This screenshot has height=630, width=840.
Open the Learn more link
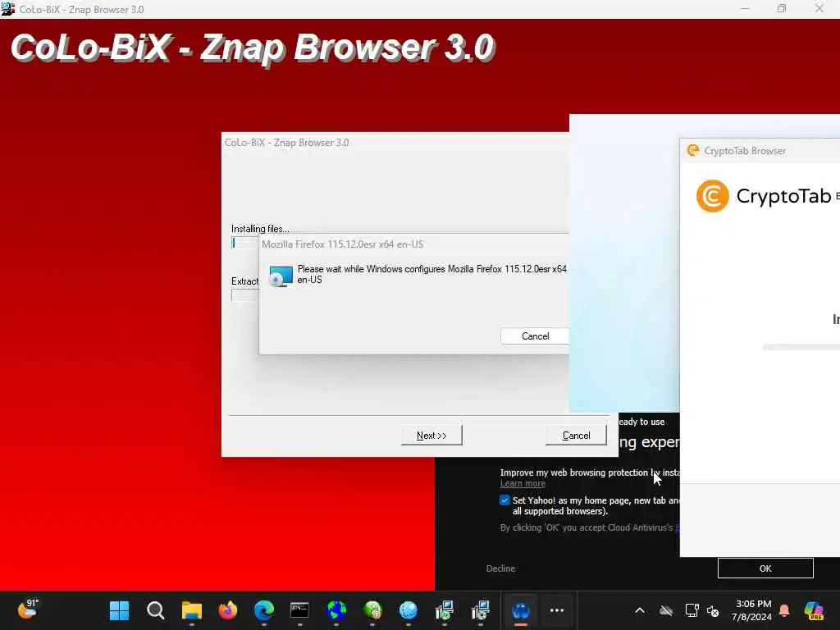[523, 483]
